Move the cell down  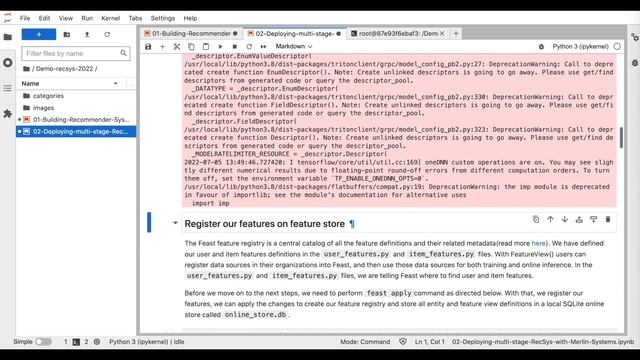[x=564, y=220]
